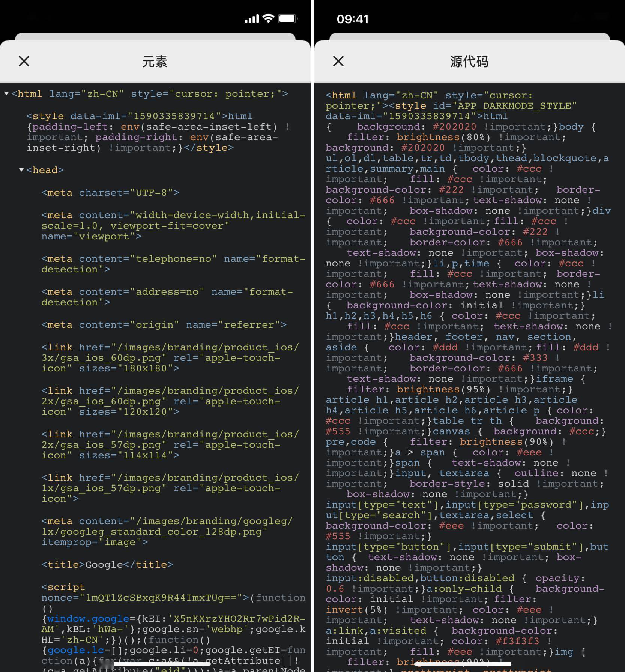Click the Wi-Fi status icon

[269, 18]
